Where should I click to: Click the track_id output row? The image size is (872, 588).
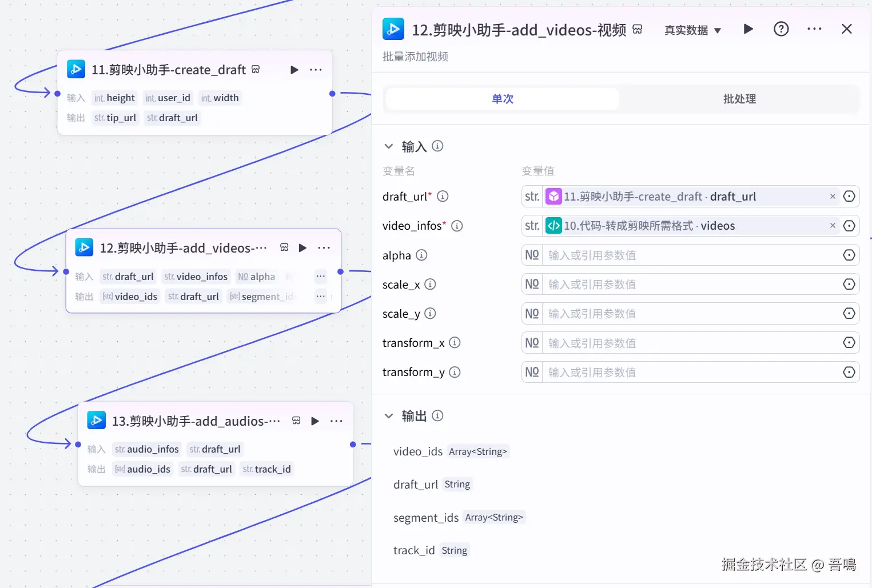point(431,550)
